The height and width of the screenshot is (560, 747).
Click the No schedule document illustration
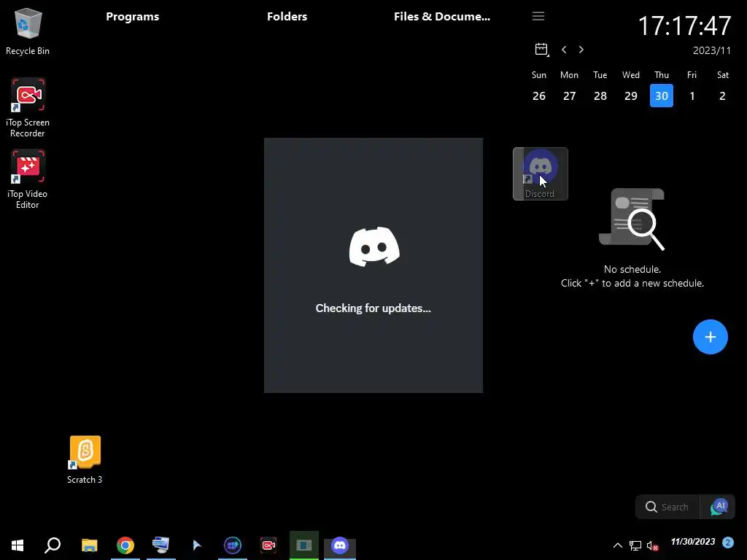[x=632, y=219]
